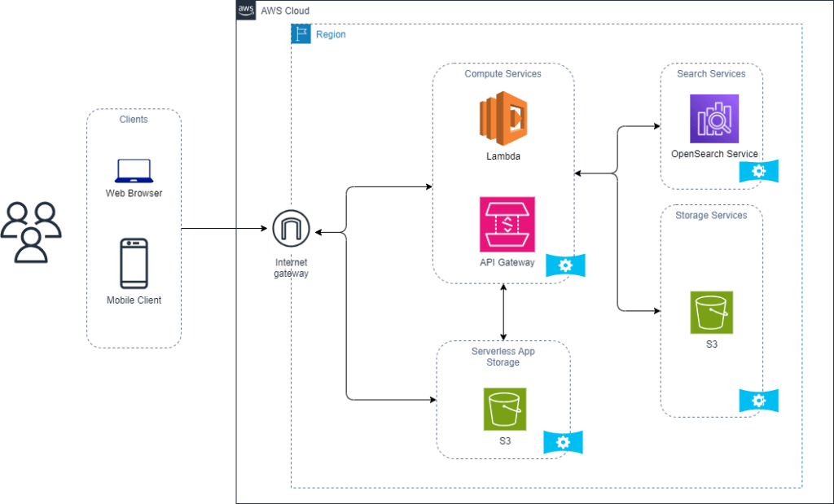The width and height of the screenshot is (834, 504).
Task: Click the Internet gateway icon
Action: coord(291,229)
